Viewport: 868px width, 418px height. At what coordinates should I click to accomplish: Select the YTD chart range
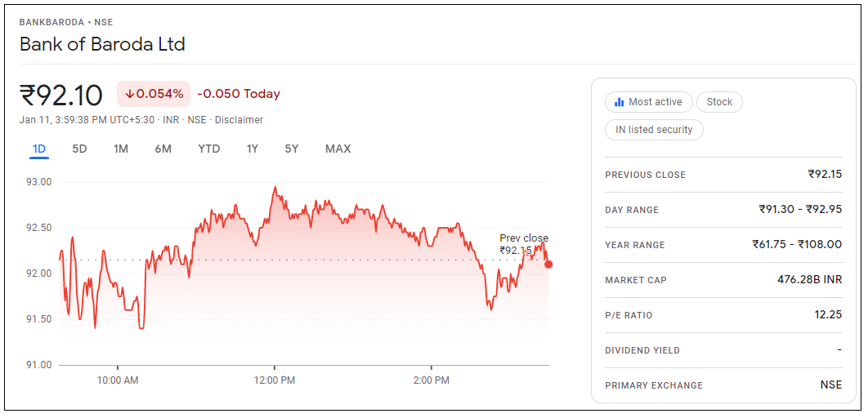208,149
